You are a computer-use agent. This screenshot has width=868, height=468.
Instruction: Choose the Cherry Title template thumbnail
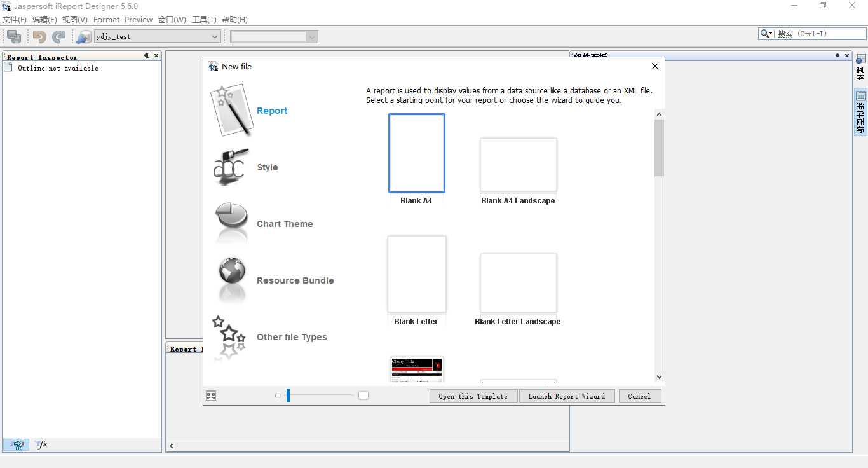[416, 369]
